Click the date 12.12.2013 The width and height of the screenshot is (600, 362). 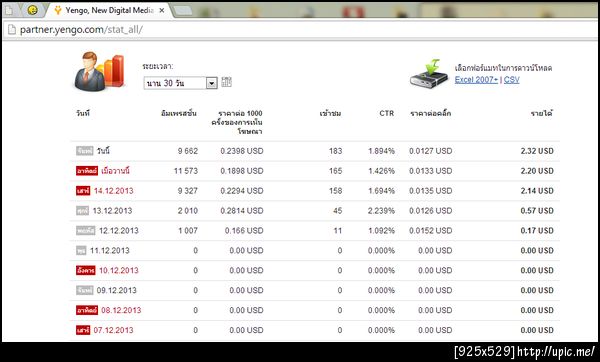(119, 230)
